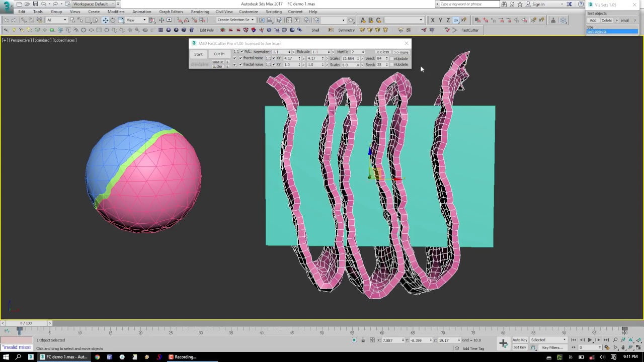644x362 pixels.
Task: Enable nUpdate checkbox beside Seed 84
Action: (x=392, y=58)
